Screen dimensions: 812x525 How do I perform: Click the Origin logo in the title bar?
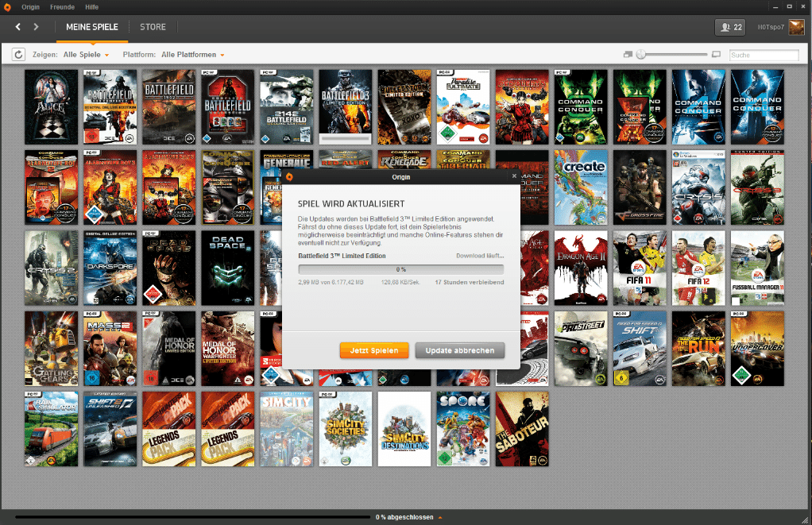(x=7, y=6)
